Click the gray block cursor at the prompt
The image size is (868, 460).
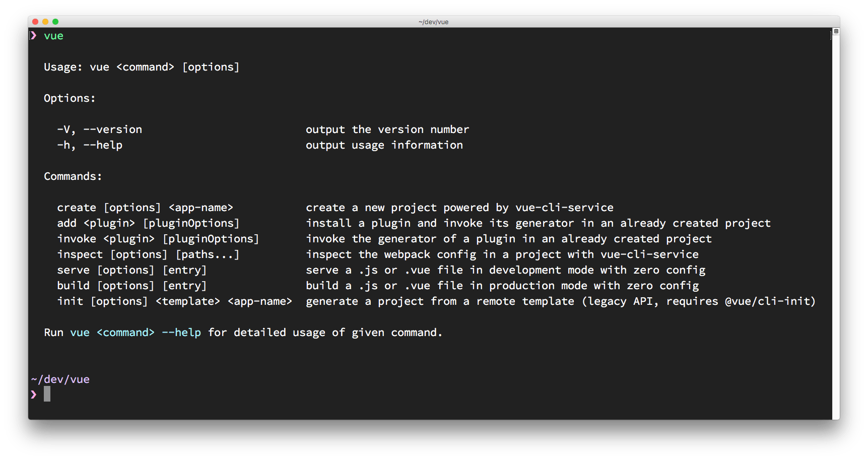(47, 394)
